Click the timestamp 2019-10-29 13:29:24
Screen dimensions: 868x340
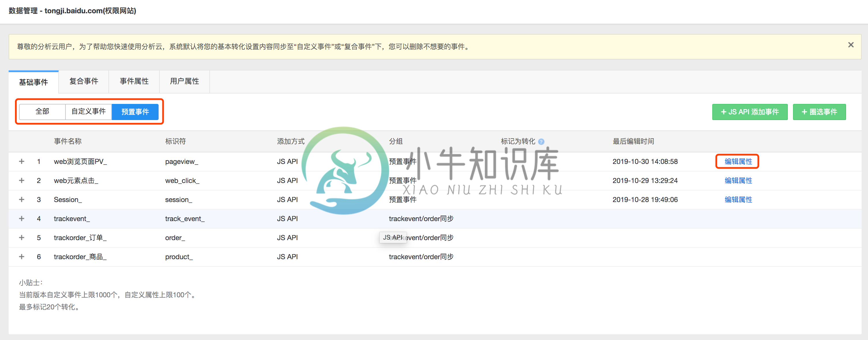pyautogui.click(x=645, y=180)
